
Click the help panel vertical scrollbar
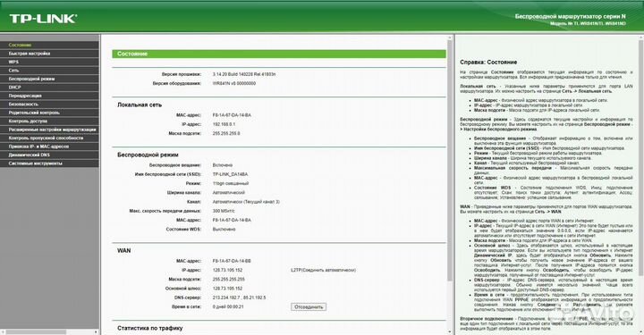pos(640,158)
